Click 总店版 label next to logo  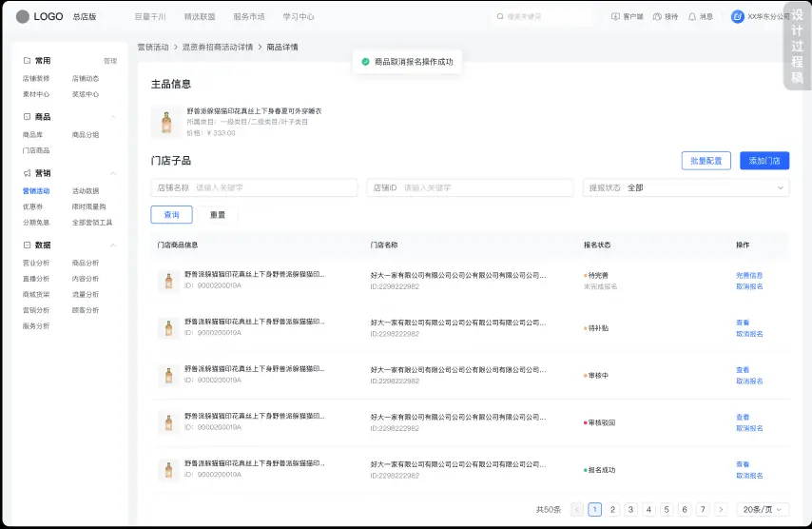(x=85, y=16)
